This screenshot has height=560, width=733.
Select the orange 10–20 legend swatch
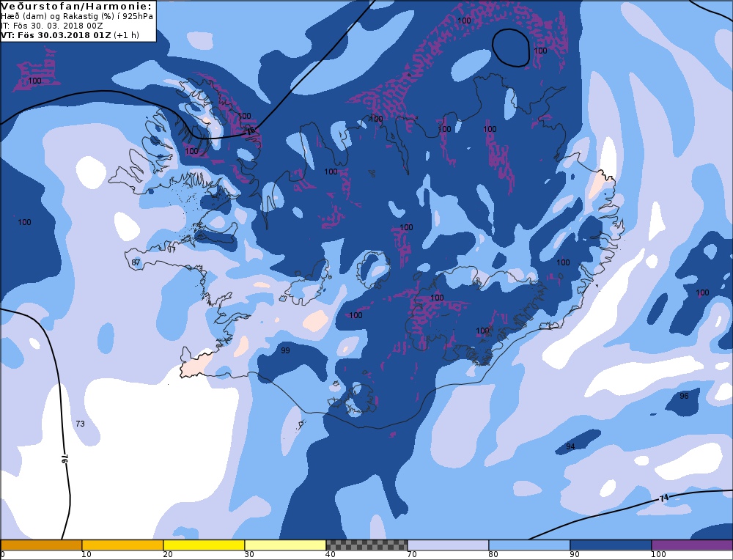pyautogui.click(x=122, y=545)
